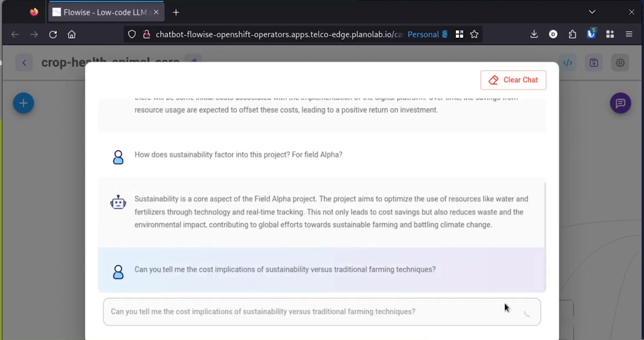Go back using the chatflow back arrow
The image size is (644, 340).
pyautogui.click(x=24, y=63)
